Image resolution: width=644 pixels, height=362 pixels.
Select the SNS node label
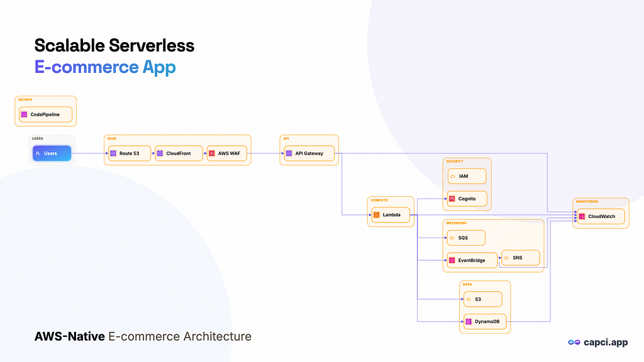tap(518, 258)
